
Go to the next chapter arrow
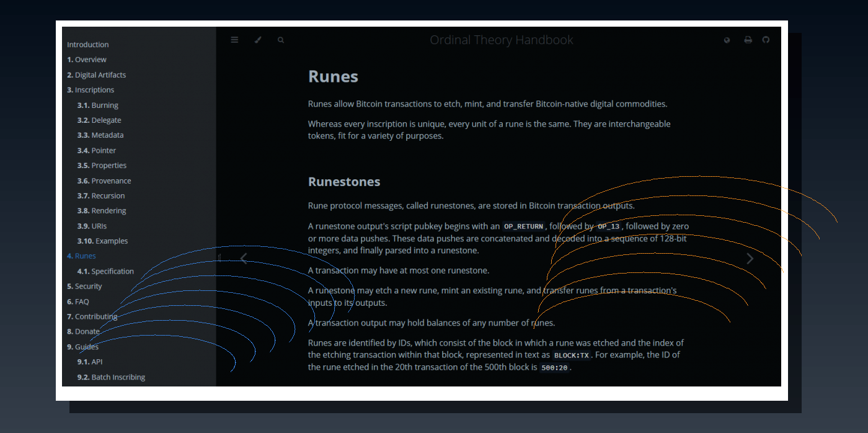click(x=750, y=259)
